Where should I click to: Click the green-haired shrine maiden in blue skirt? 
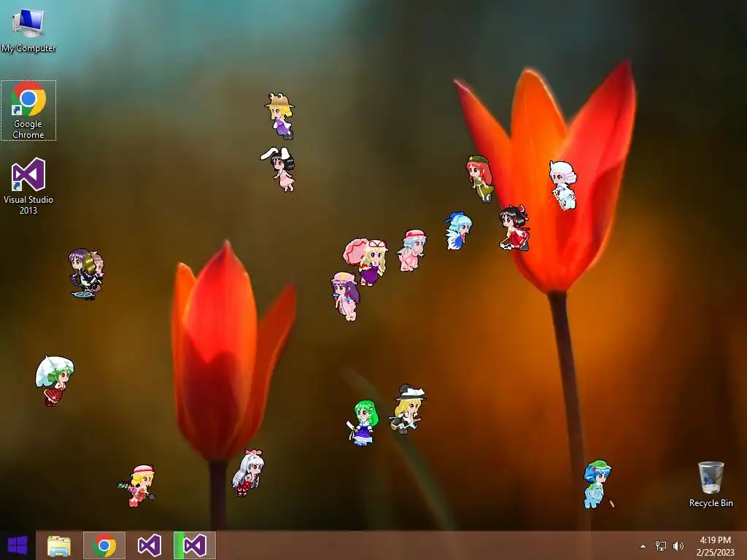tap(363, 423)
